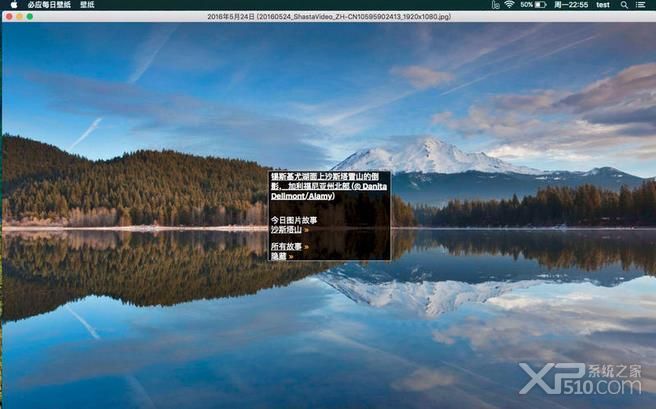Minimize the window with yellow button
This screenshot has width=656, height=409.
pos(20,17)
